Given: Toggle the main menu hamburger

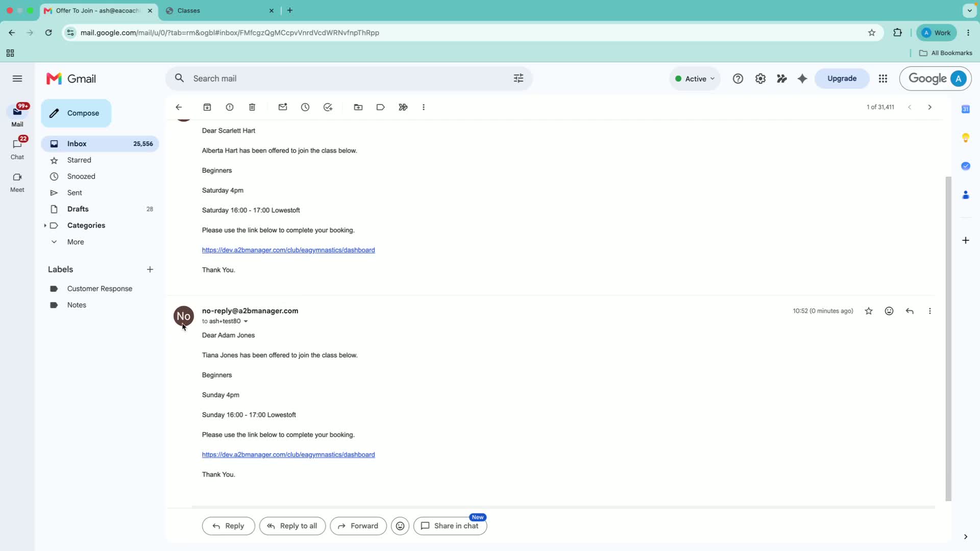Looking at the screenshot, I should click(x=17, y=79).
